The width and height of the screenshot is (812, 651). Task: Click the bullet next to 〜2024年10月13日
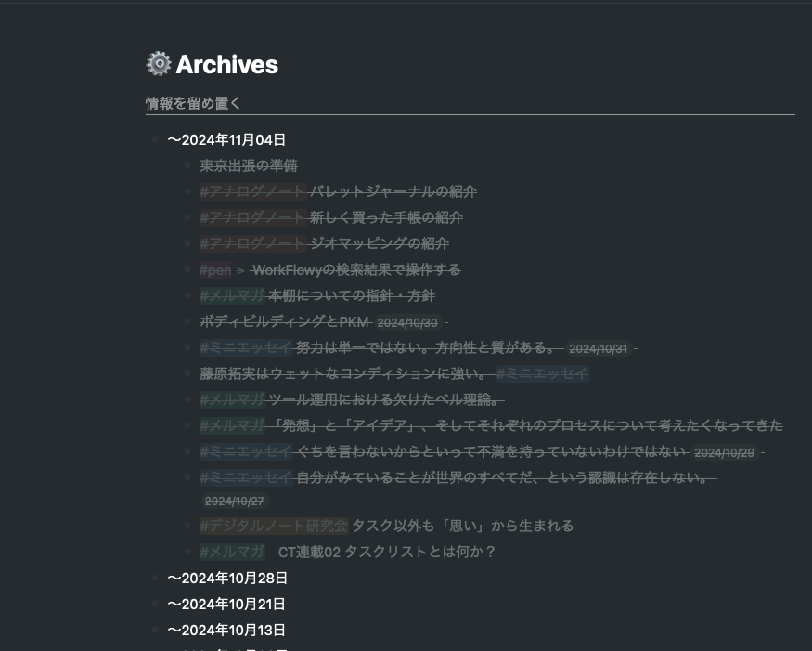(154, 629)
